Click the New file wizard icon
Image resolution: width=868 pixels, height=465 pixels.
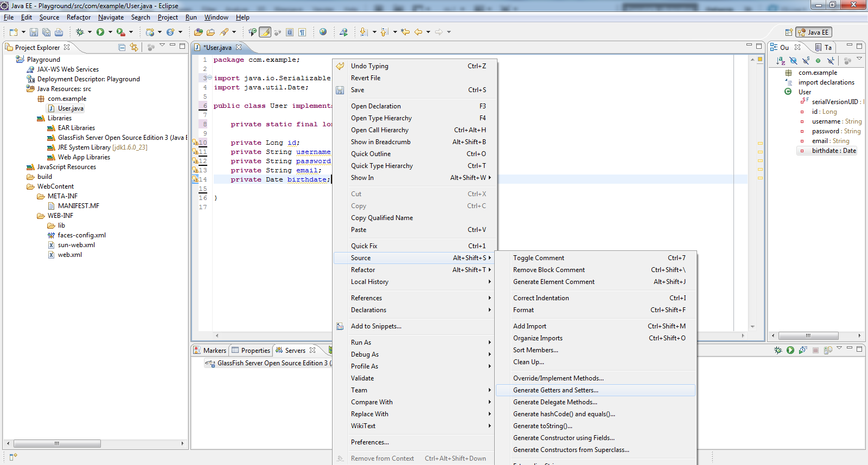[x=14, y=32]
